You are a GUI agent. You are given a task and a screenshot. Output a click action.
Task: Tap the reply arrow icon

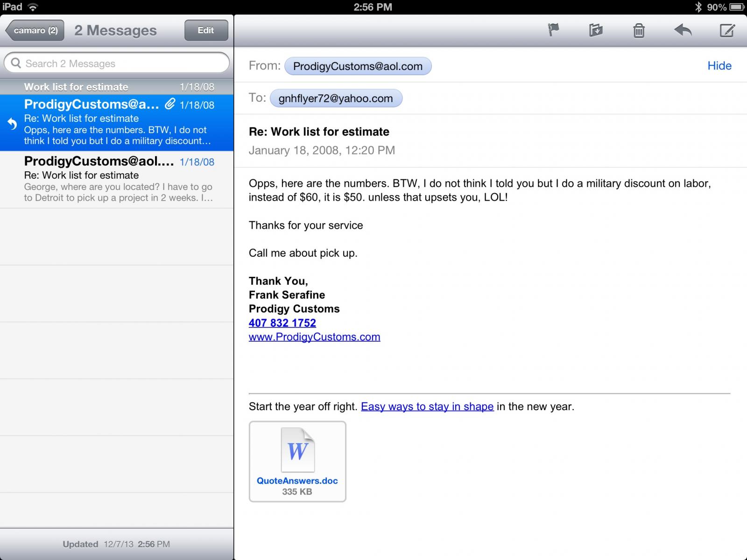pos(683,30)
